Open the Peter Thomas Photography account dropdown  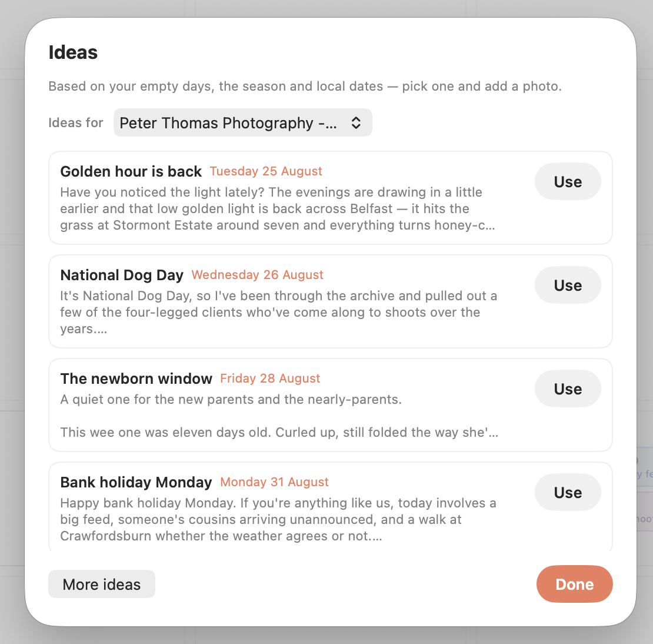242,122
